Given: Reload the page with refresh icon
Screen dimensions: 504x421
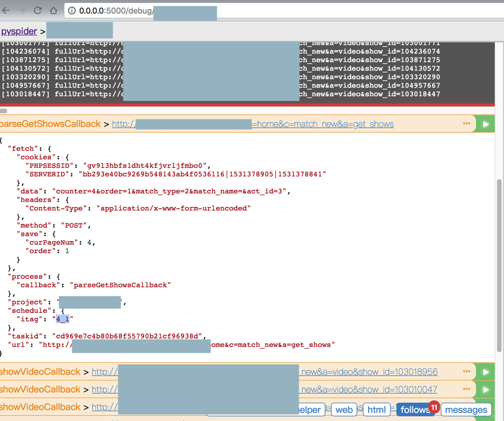Looking at the screenshot, I should [38, 11].
